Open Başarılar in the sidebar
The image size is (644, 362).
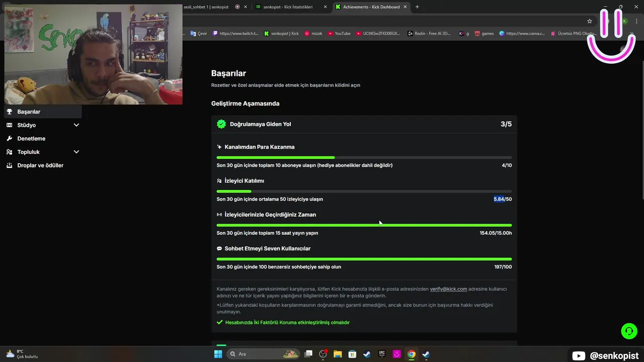[x=42, y=112]
